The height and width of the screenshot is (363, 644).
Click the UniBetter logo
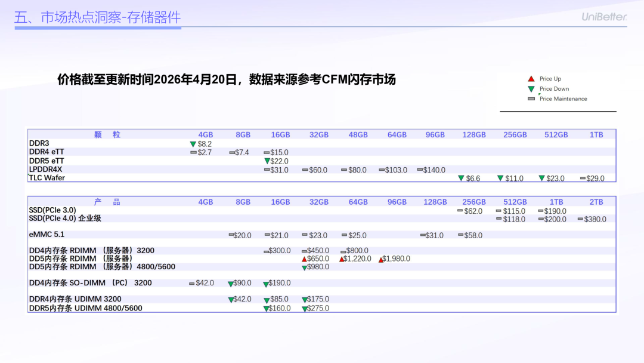604,17
